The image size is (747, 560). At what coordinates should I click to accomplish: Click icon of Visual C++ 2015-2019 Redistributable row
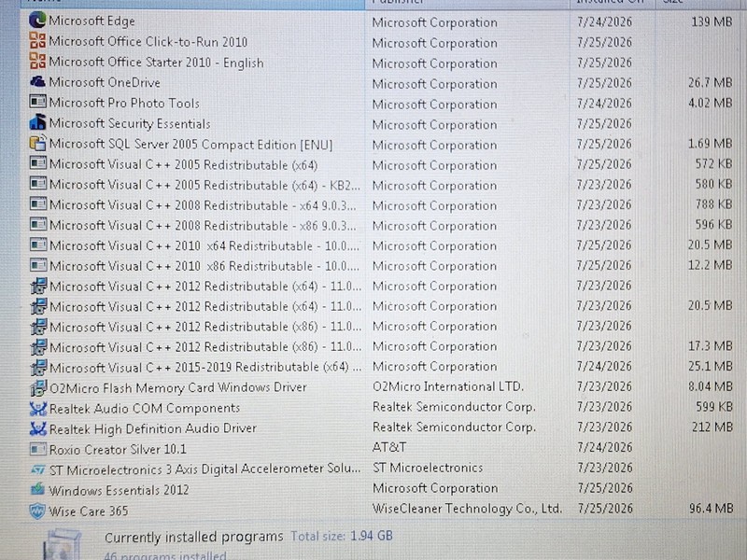click(38, 367)
